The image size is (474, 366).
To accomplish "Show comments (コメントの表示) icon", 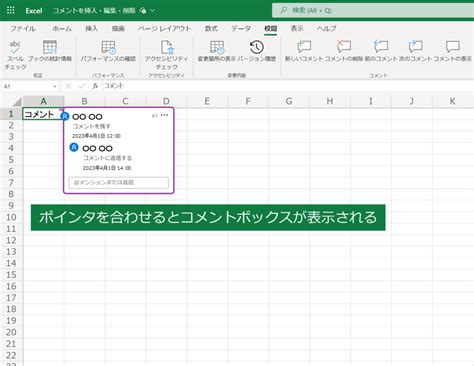I will point(453,47).
